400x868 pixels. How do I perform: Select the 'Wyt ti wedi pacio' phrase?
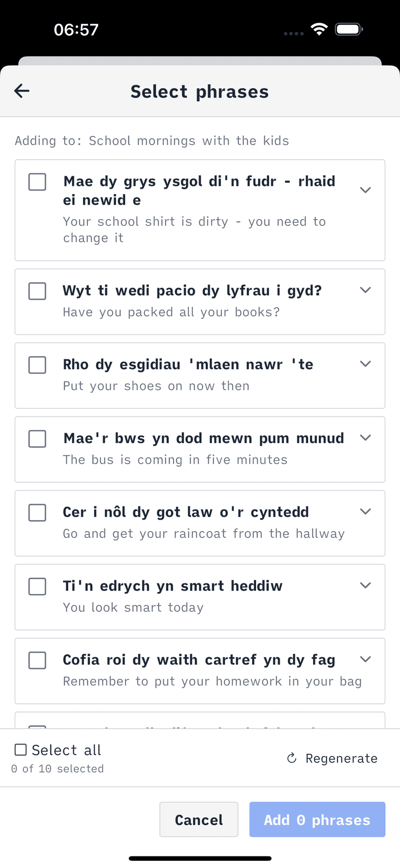click(37, 291)
